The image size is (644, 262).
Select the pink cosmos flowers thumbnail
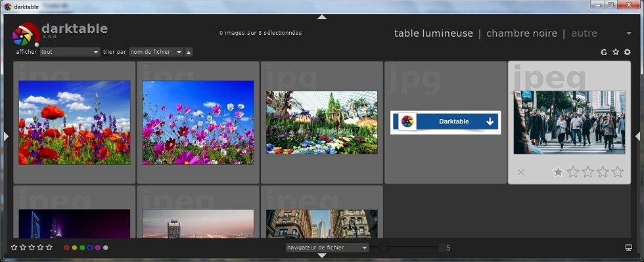click(x=198, y=122)
